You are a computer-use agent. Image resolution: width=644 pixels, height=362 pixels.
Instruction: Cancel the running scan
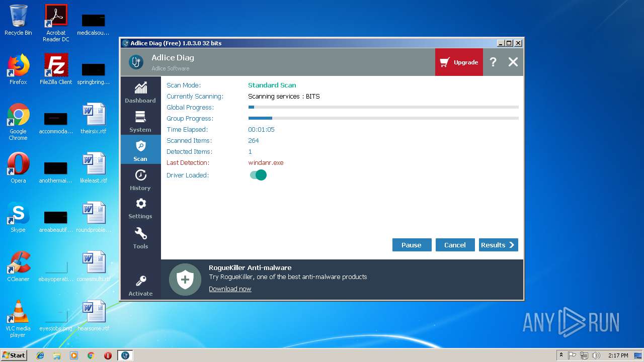pos(455,245)
